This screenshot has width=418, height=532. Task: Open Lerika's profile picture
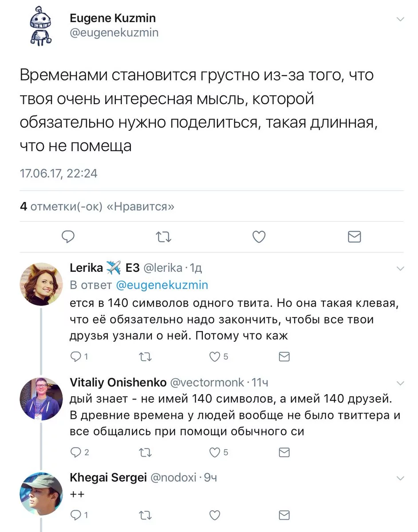coord(41,284)
